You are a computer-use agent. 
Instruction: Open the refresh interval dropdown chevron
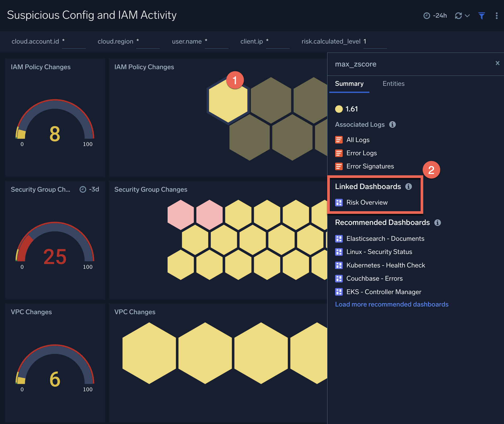click(467, 16)
